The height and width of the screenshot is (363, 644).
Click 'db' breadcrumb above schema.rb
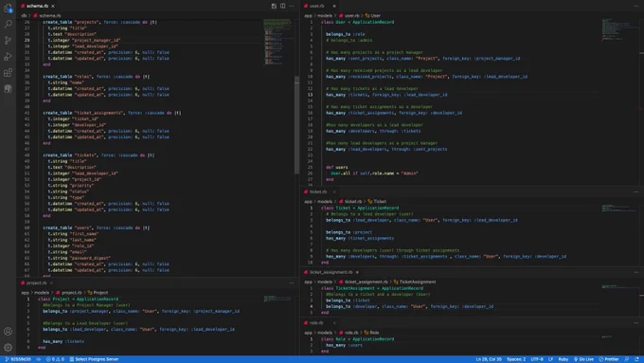(x=24, y=15)
